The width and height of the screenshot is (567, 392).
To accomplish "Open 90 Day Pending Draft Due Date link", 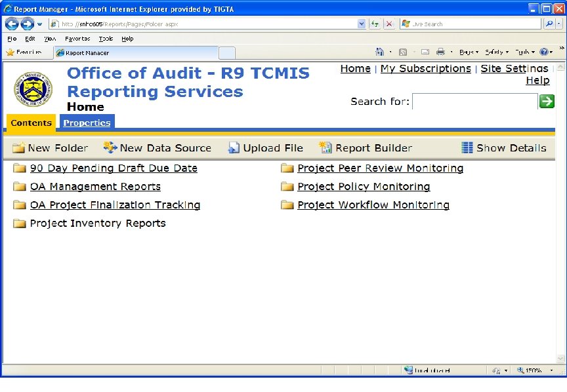I will (114, 168).
